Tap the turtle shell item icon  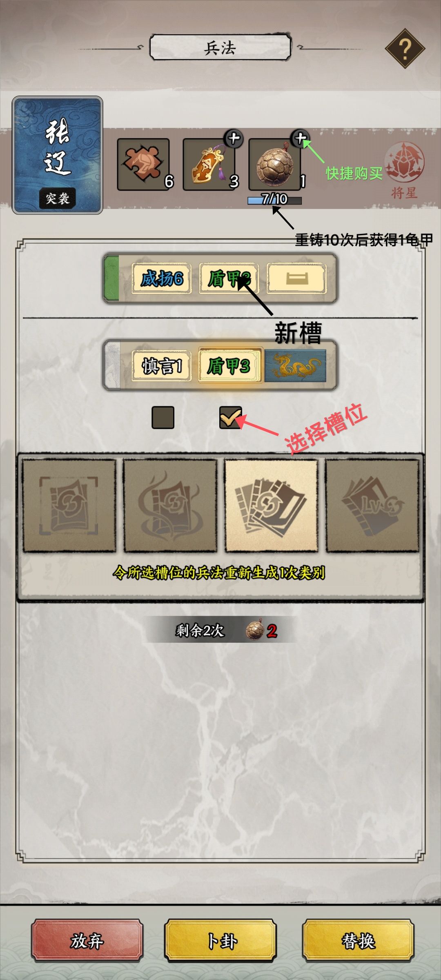click(x=275, y=164)
